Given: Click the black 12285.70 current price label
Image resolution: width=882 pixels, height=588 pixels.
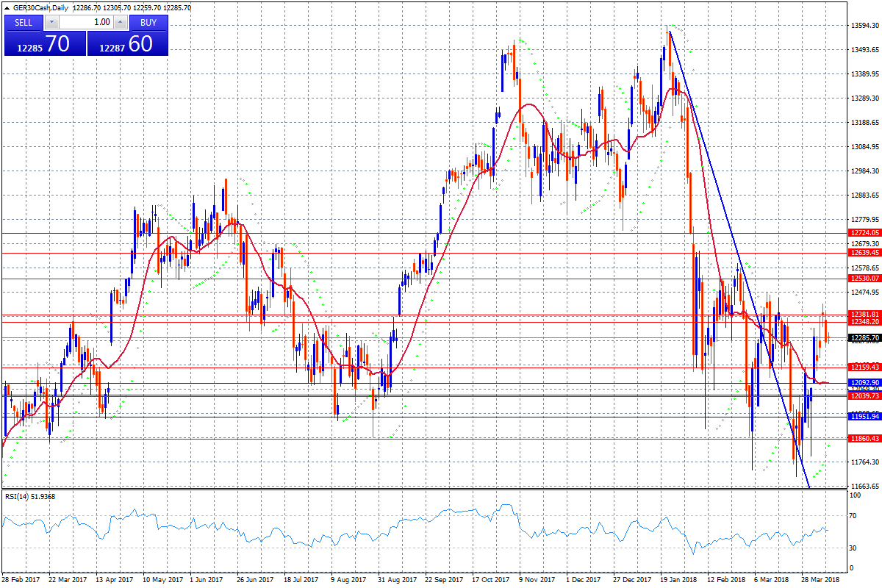Looking at the screenshot, I should click(x=864, y=338).
